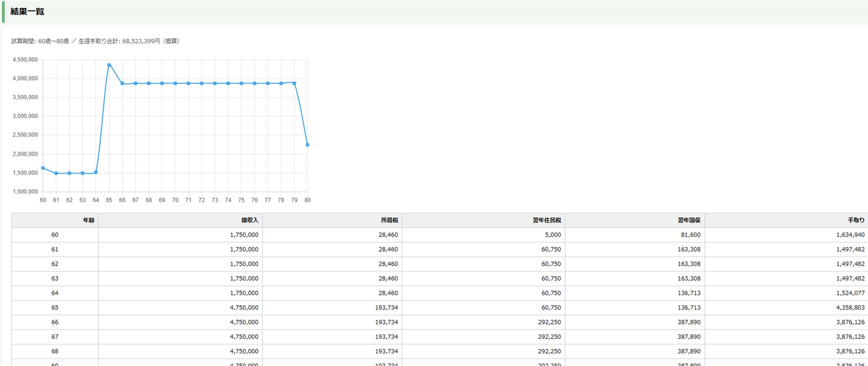
Task: Click the chart data point for age 80
Action: point(307,145)
